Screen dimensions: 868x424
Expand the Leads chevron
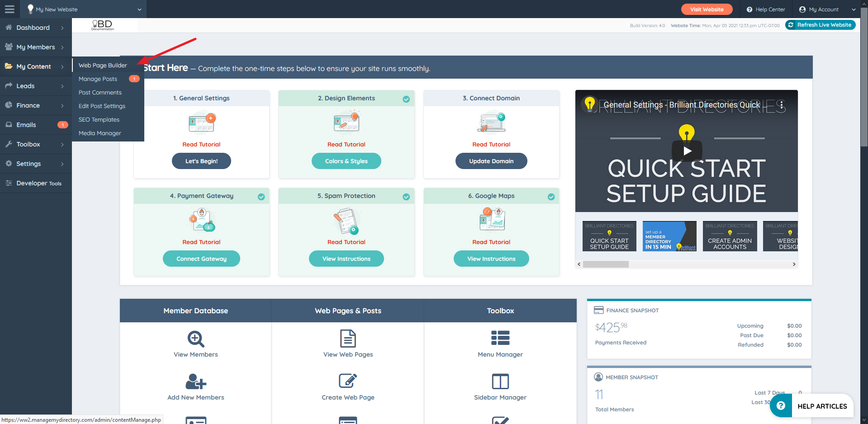point(62,86)
